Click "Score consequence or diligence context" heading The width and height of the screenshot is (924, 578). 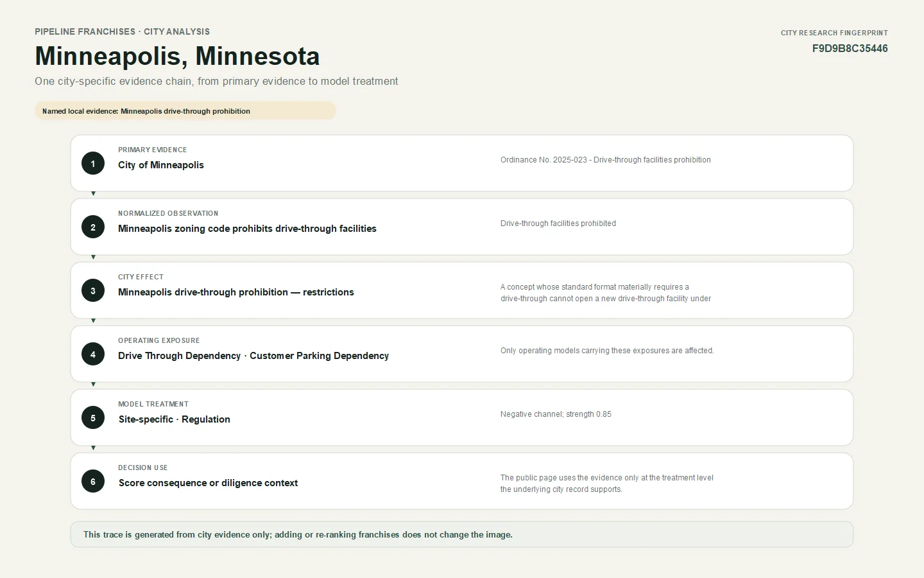click(209, 483)
